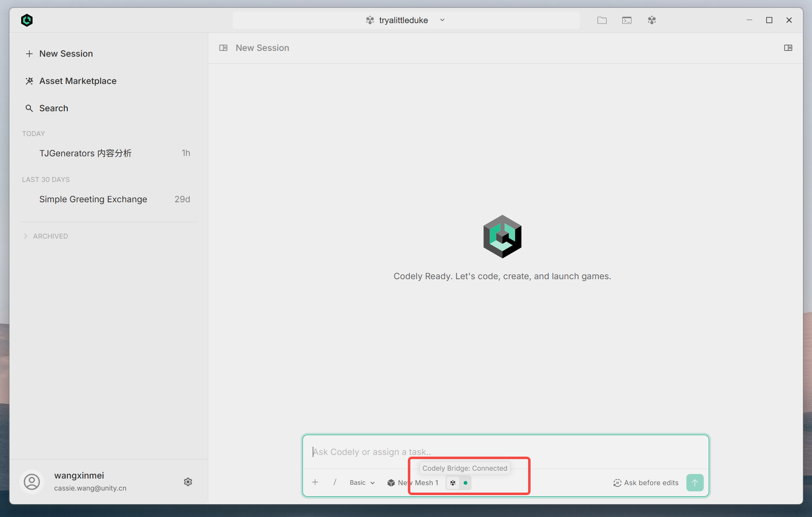Click the 1h timestamp on the TJGenerators session
The height and width of the screenshot is (517, 812).
(186, 153)
